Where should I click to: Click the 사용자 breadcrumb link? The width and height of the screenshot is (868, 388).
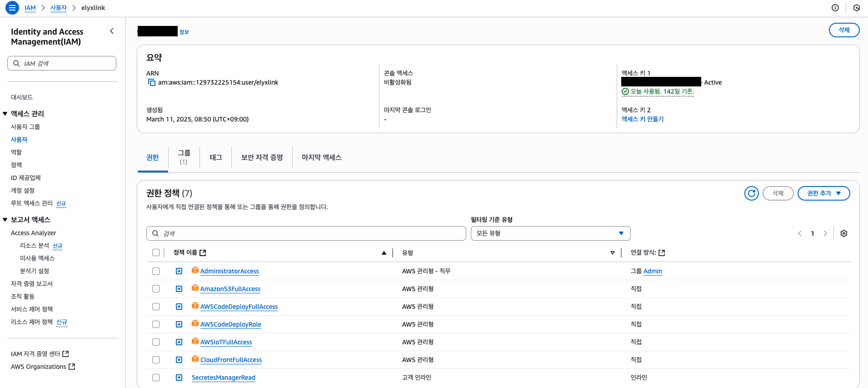pyautogui.click(x=58, y=8)
